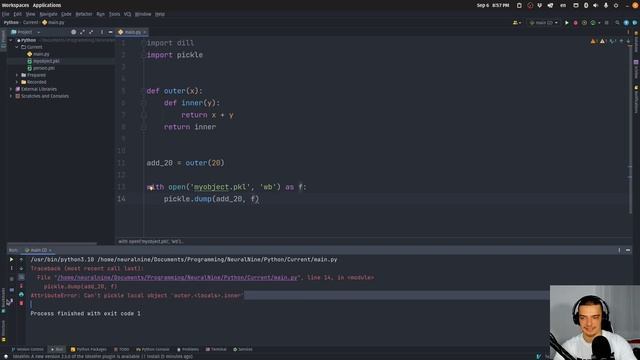Expand the Prepared folder
The image size is (640, 360).
(x=17, y=75)
